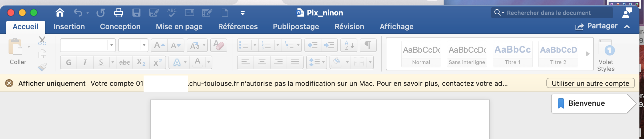Decrease font size with the A down button

click(x=176, y=45)
